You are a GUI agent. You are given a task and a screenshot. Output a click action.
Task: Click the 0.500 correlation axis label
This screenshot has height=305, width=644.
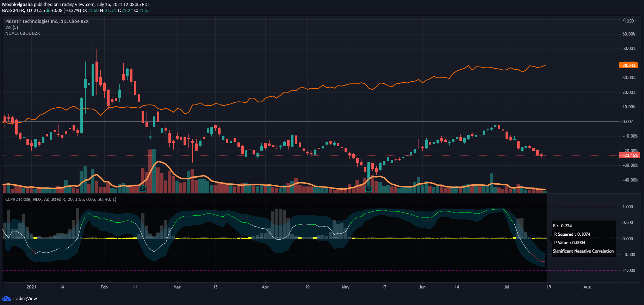click(628, 223)
